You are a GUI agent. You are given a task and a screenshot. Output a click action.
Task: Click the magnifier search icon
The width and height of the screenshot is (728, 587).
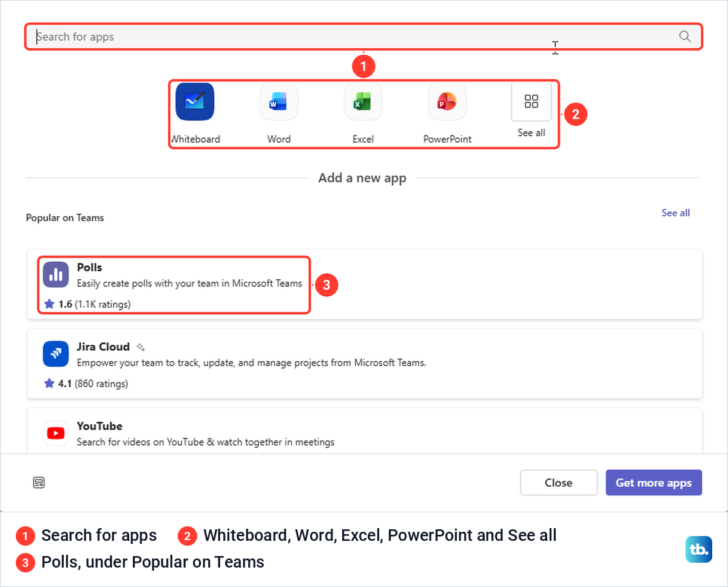tap(685, 36)
